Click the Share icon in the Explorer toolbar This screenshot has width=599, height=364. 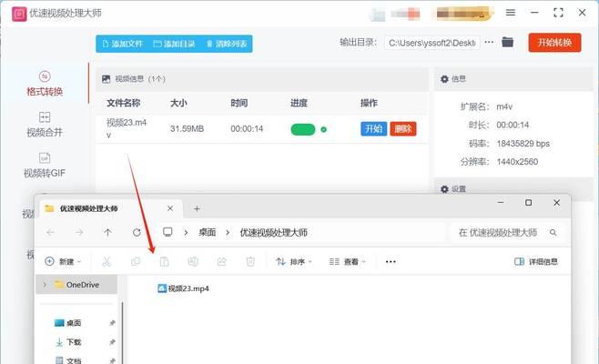(221, 262)
